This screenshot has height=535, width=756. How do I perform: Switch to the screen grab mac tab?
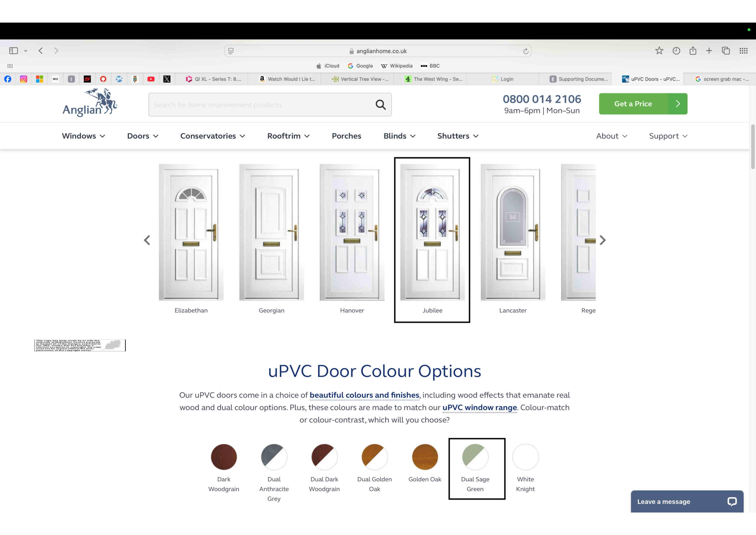[720, 79]
